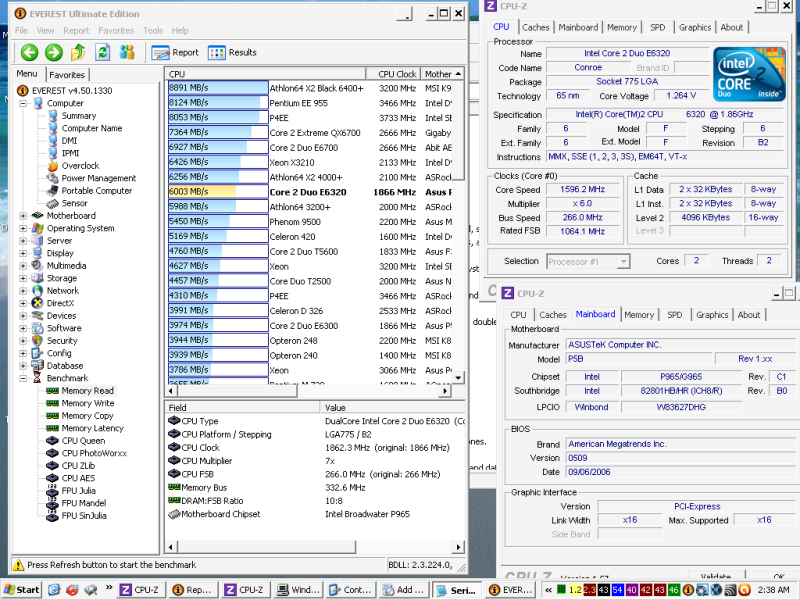800x600 pixels.
Task: Expand the Config tree node
Action: 23,353
